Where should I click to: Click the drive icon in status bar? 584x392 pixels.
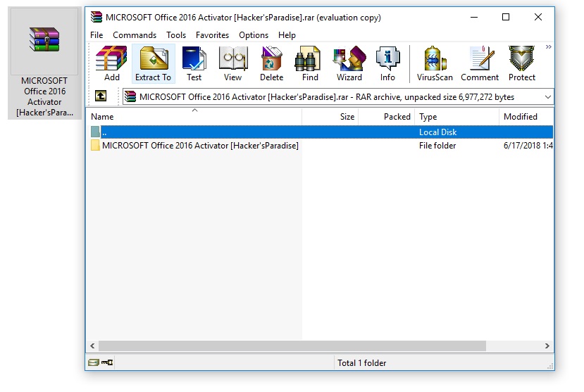94,362
